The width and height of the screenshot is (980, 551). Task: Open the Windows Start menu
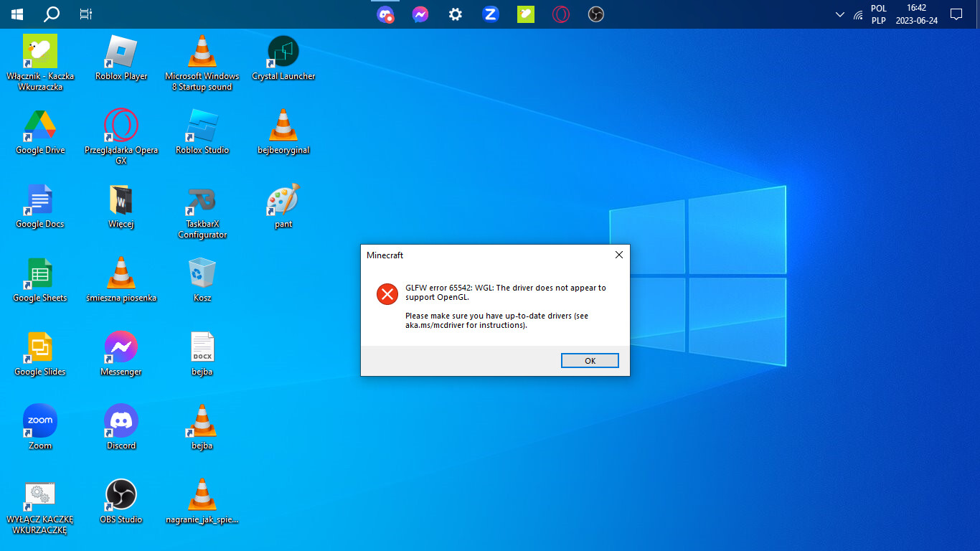[x=17, y=14]
